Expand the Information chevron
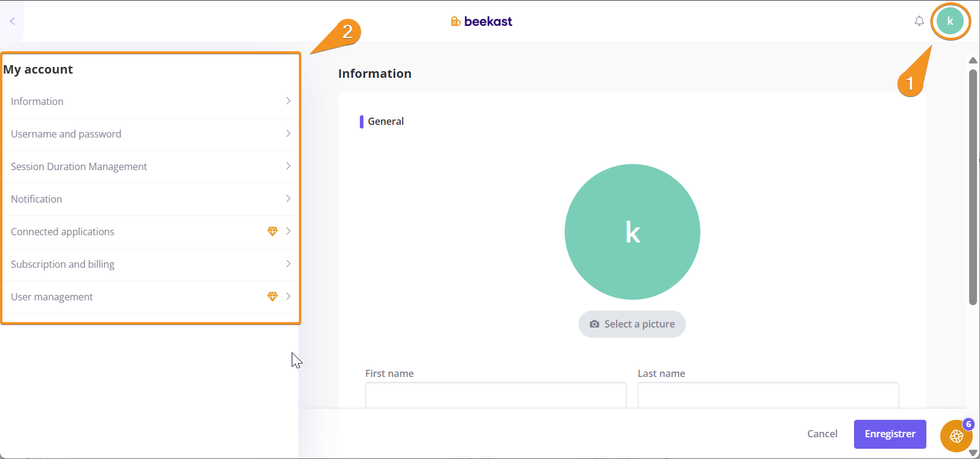The width and height of the screenshot is (980, 459). (288, 101)
